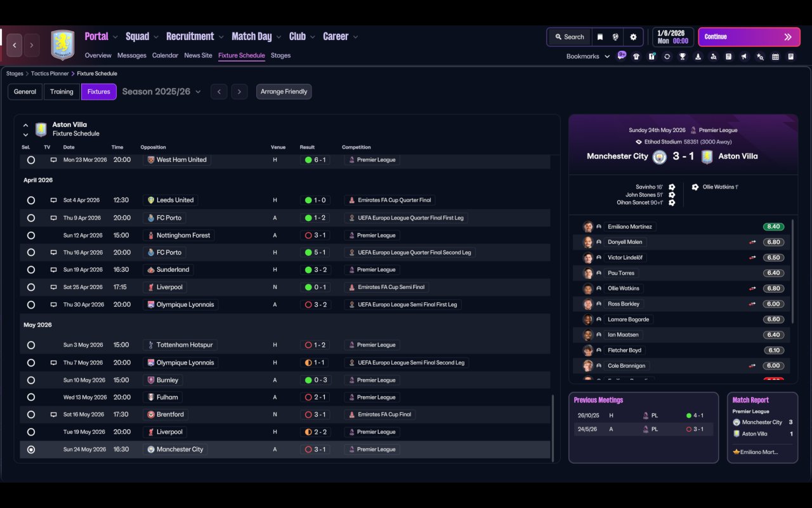Click the player ratings list scrollbar

[x=794, y=272]
